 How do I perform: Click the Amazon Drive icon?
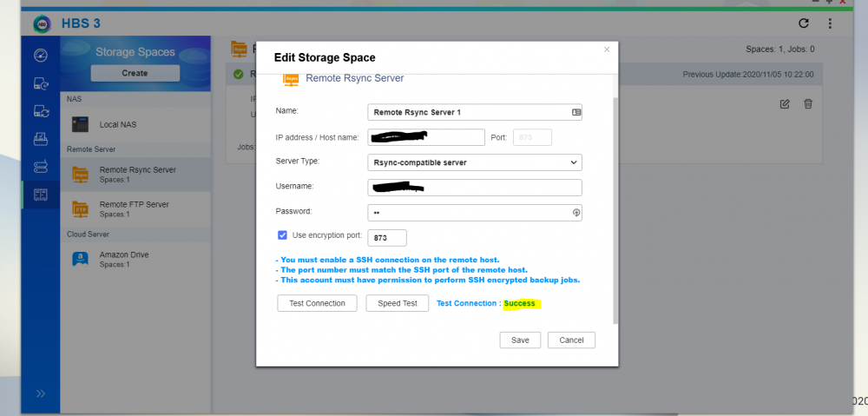pyautogui.click(x=80, y=259)
